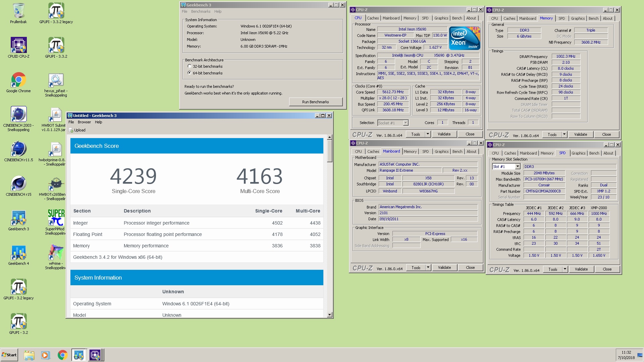Viewport: 644px width, 362px height.
Task: Open Help menu in Geekbench results window
Action: coord(98,122)
